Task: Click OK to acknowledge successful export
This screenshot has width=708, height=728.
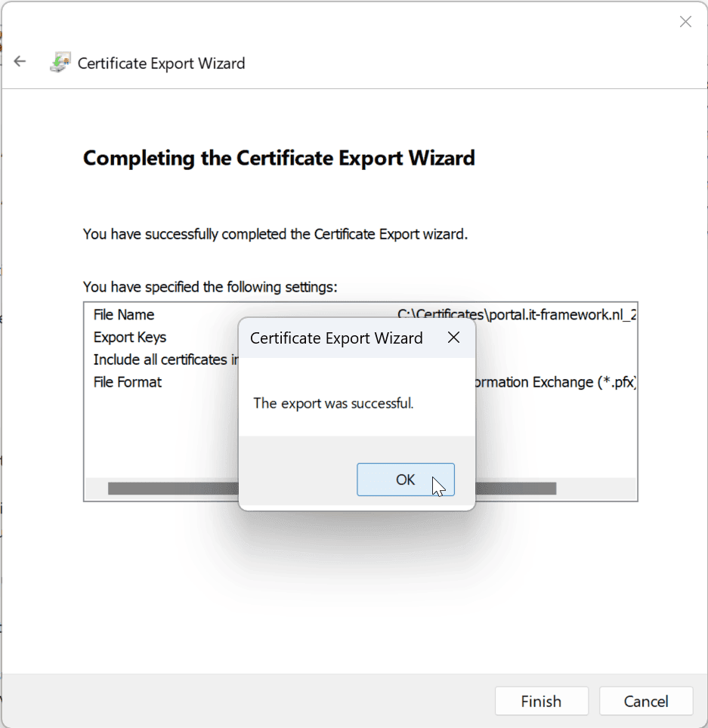Action: coord(405,480)
